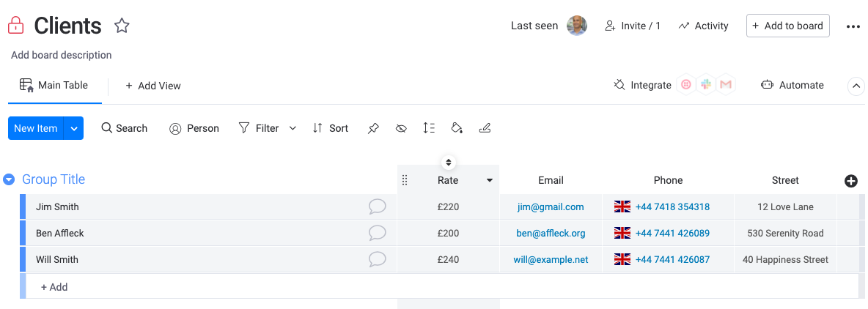This screenshot has height=309, width=868.
Task: Open conditional coloring paint bucket icon
Action: (456, 128)
